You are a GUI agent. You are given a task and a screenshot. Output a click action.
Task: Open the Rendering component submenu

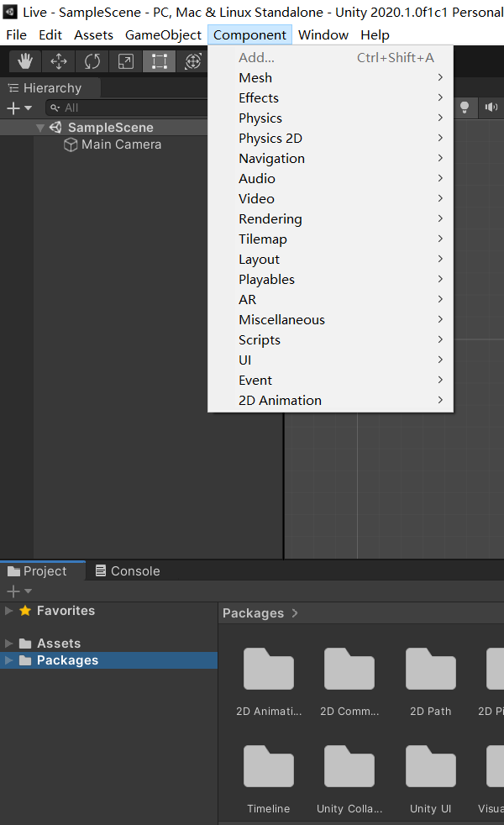pos(270,219)
